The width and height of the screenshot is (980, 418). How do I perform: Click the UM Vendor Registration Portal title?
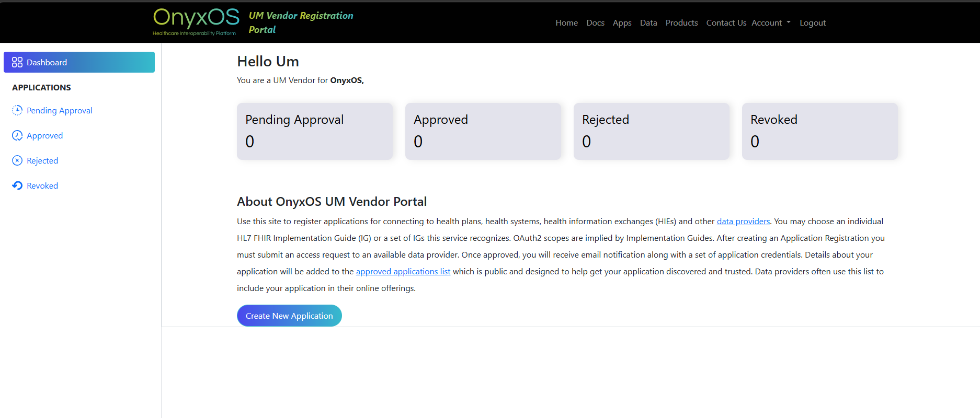(301, 22)
